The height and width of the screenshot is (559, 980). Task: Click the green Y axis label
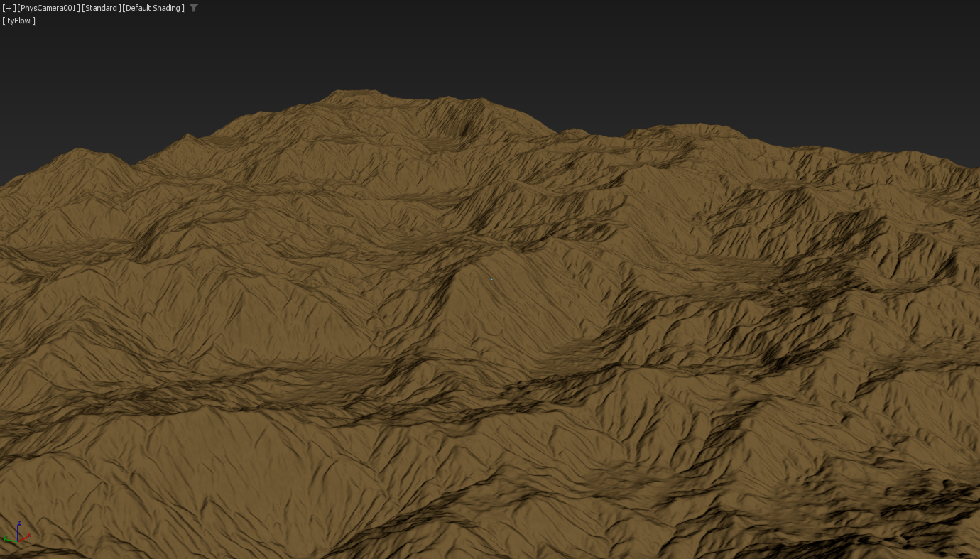tap(5, 538)
